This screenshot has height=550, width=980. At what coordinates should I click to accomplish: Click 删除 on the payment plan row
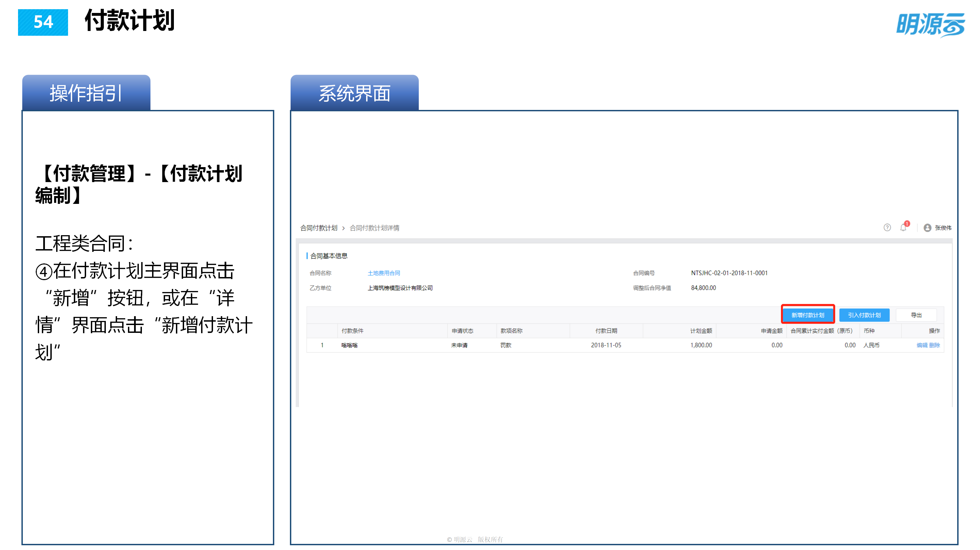click(x=935, y=345)
